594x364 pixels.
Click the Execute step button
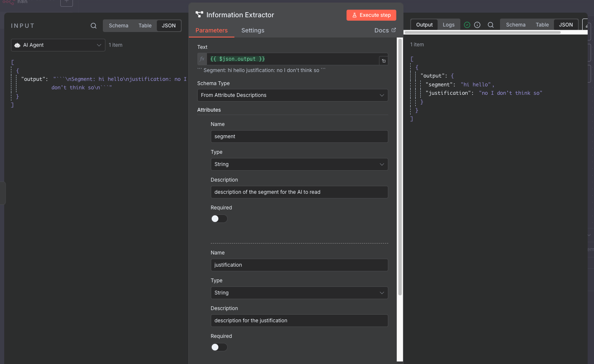point(371,15)
